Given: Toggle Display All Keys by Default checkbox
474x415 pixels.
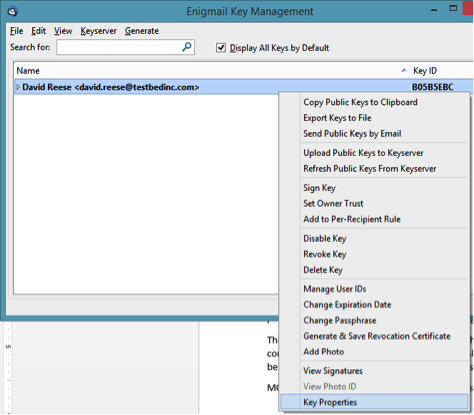Looking at the screenshot, I should (221, 48).
